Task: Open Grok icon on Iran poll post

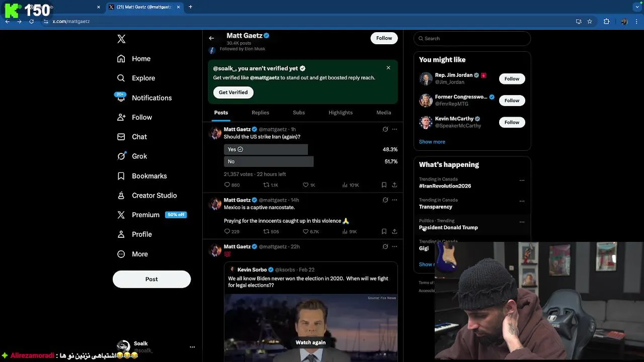Action: pos(385,129)
